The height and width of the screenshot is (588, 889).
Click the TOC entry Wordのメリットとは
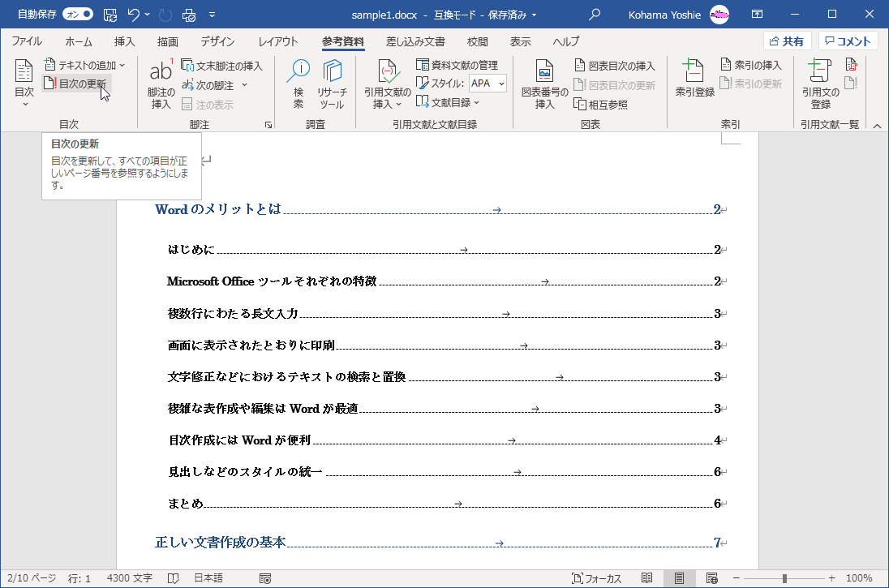(x=217, y=209)
